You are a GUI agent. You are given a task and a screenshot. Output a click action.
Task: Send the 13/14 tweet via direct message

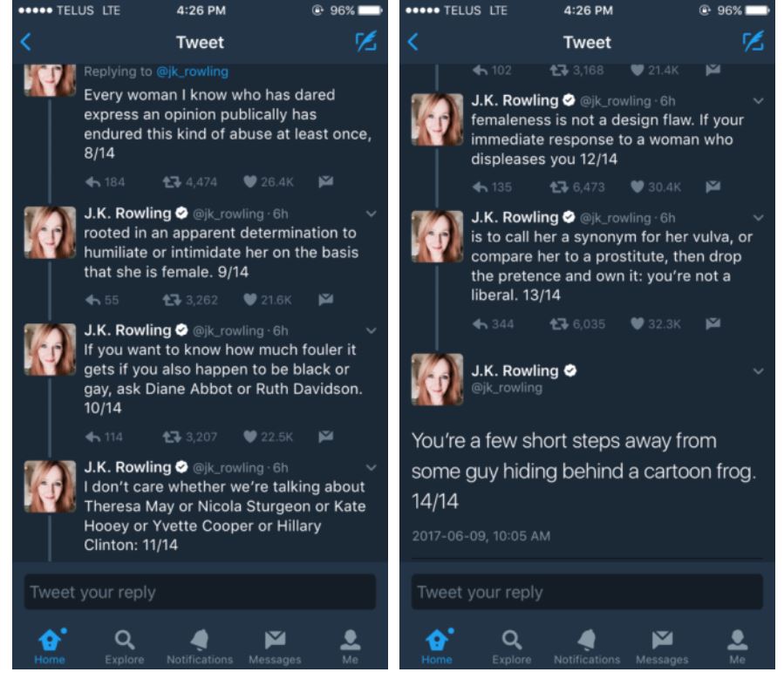712,323
